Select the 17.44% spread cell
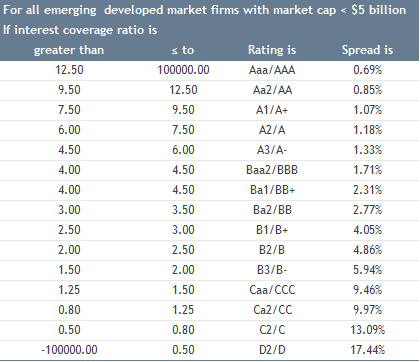Screen dimensions: 420x362 367,350
